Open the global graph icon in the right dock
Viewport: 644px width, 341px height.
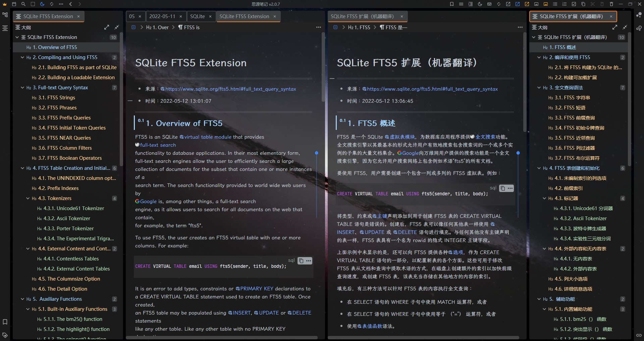[x=639, y=28]
